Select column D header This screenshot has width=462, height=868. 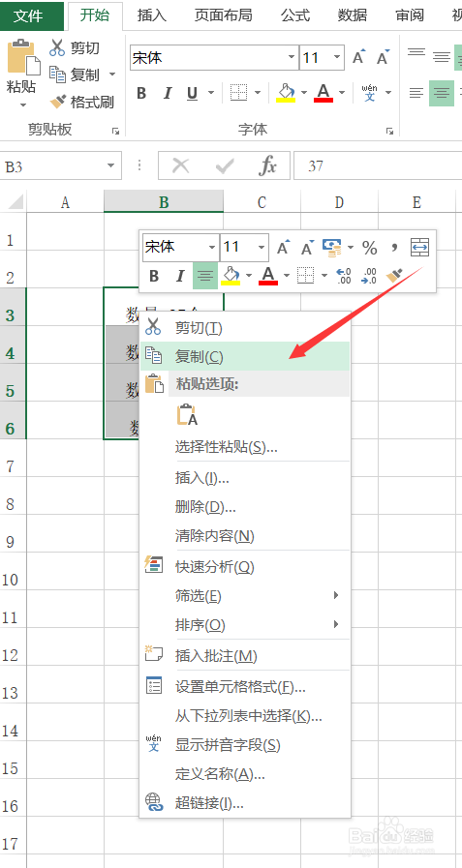point(340,202)
